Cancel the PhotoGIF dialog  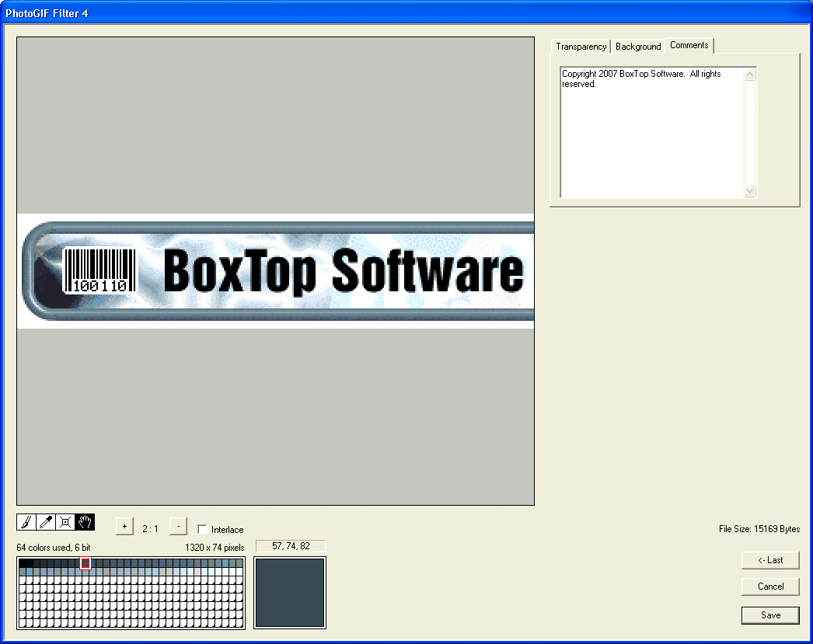pos(770,587)
